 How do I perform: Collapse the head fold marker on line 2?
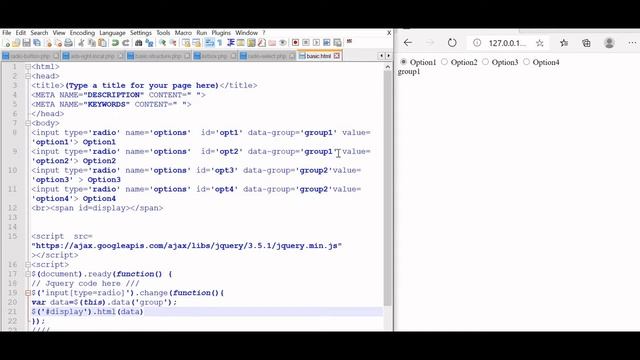(x=28, y=76)
